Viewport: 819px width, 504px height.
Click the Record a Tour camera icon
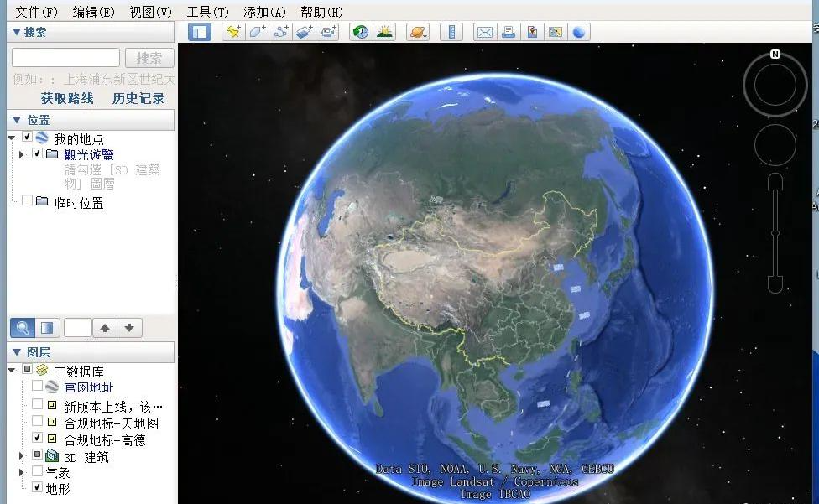tap(328, 32)
